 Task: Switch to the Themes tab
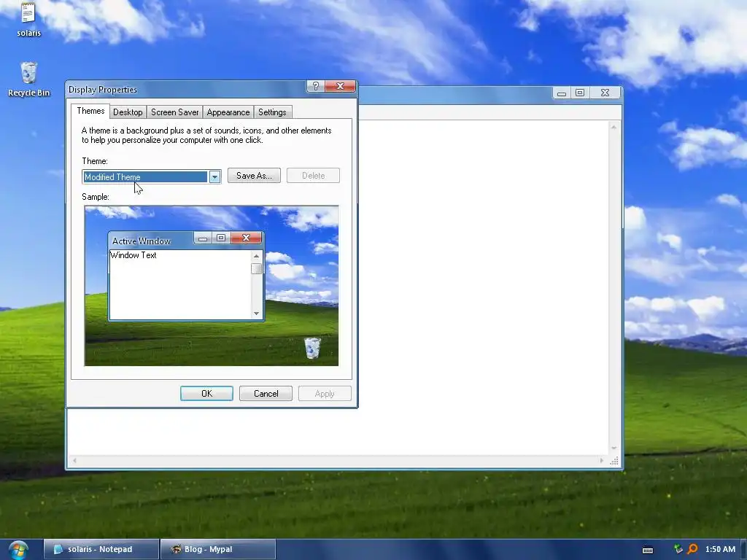[x=90, y=111]
